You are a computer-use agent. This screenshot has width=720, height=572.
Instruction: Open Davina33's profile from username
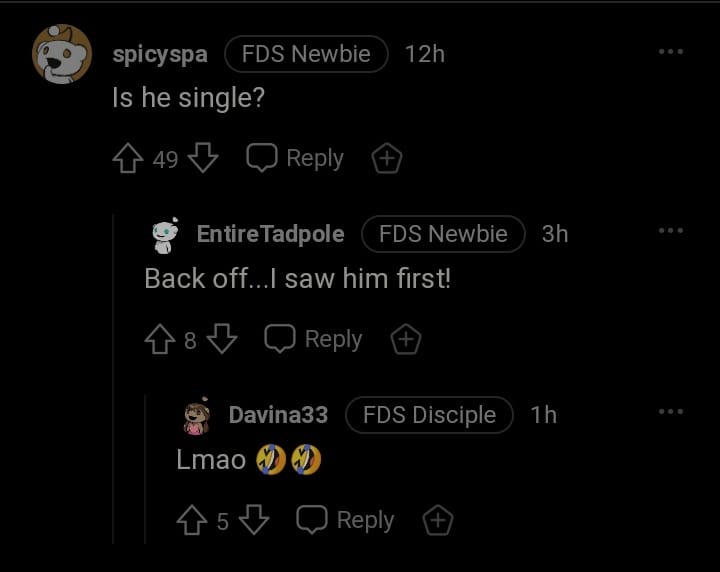(278, 415)
